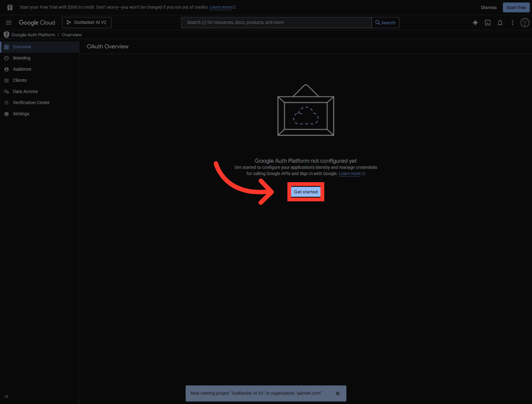This screenshot has width=532, height=404.
Task: Open Settings in the sidebar
Action: [40, 114]
